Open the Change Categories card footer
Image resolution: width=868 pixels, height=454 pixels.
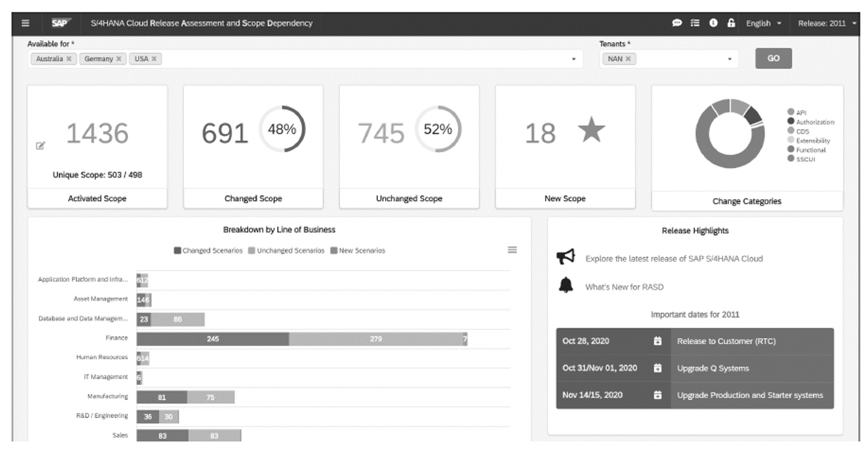[747, 202]
